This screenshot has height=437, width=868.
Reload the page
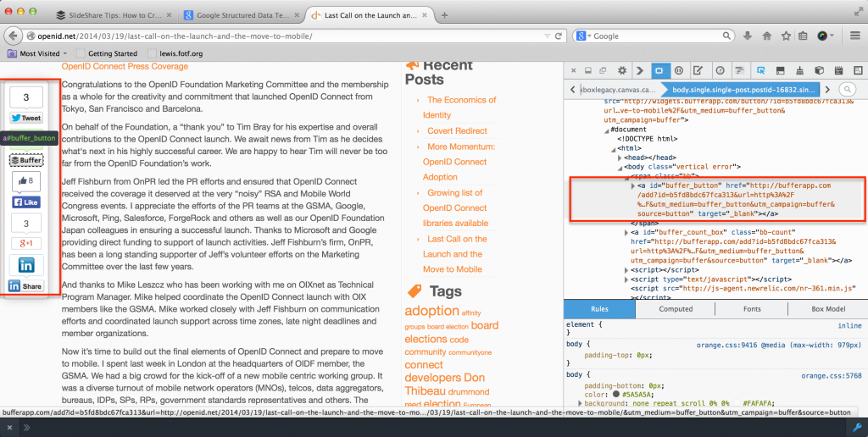[x=559, y=36]
